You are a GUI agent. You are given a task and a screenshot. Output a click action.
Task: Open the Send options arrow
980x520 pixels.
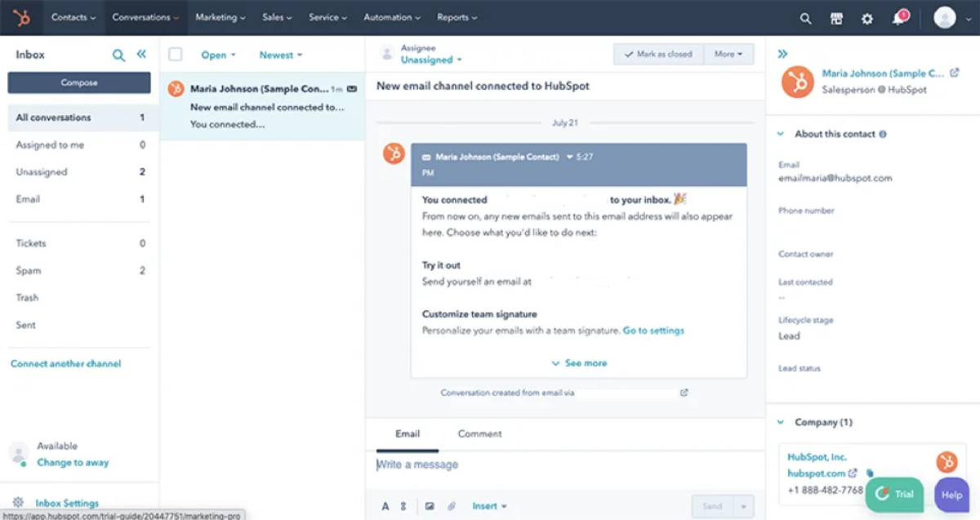pyautogui.click(x=743, y=506)
